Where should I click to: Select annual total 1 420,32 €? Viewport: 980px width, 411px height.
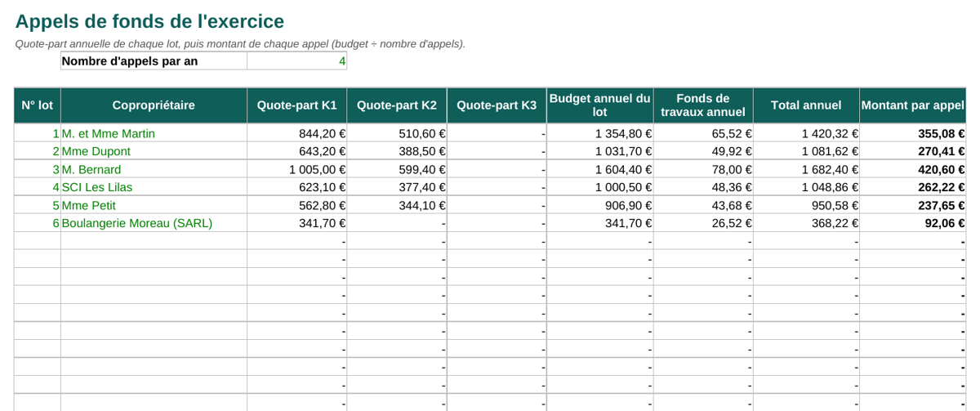(x=806, y=133)
